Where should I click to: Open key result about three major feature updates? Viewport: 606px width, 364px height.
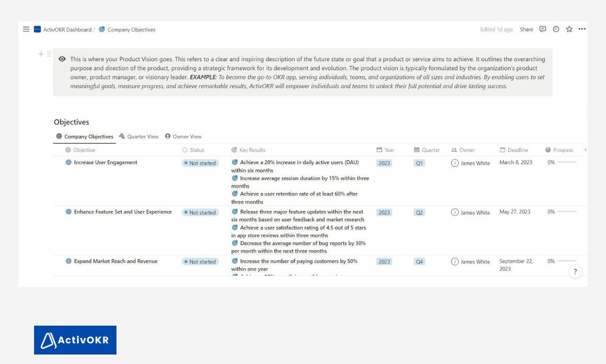298,216
